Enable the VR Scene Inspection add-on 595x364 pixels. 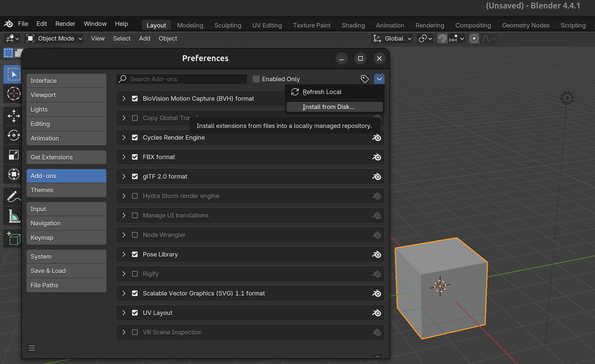[135, 332]
